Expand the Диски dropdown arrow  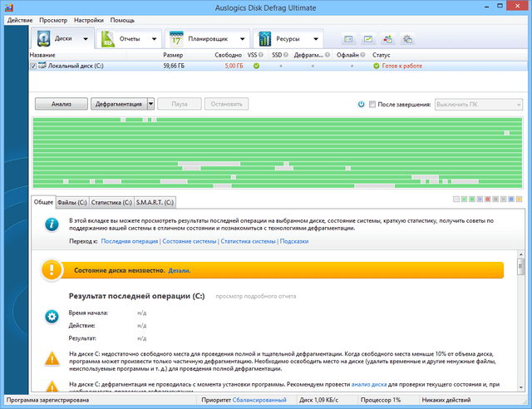(86, 39)
